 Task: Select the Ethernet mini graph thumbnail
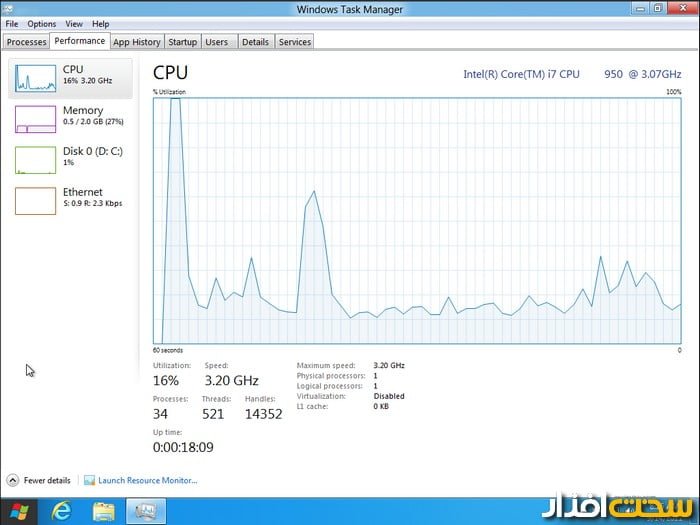pos(35,201)
